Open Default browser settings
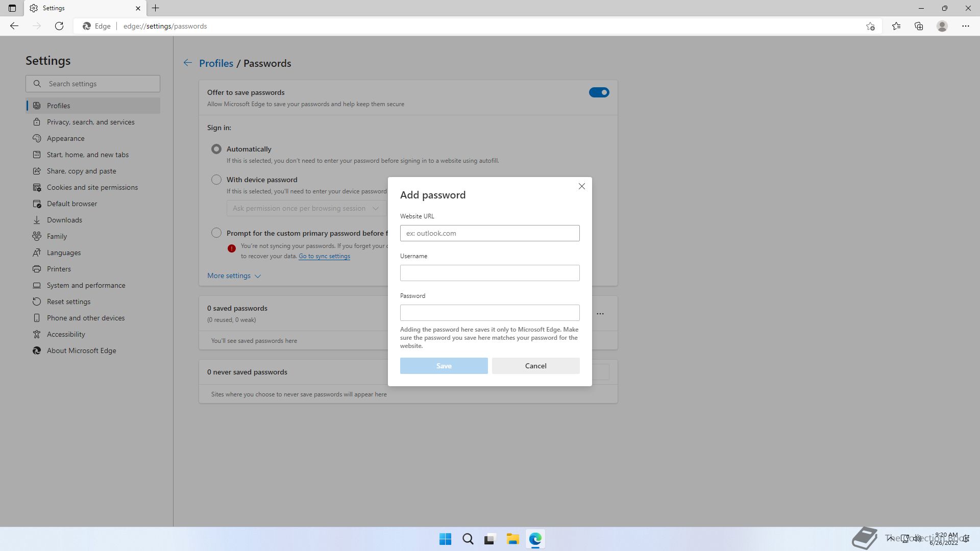 point(93,204)
